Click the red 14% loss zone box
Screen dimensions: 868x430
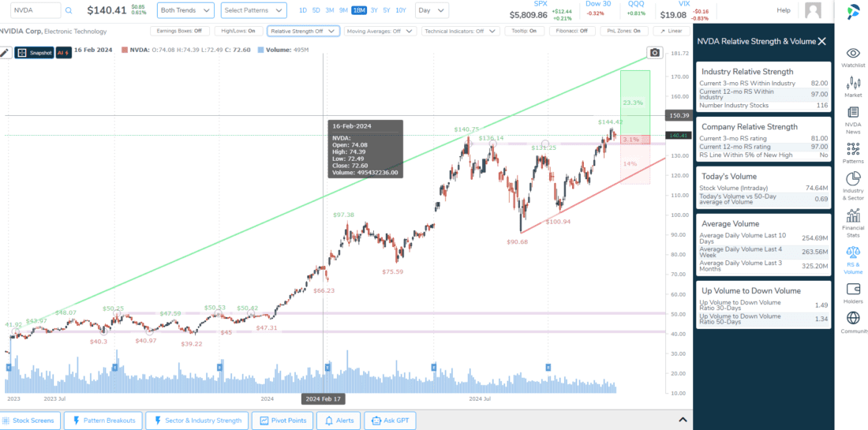coord(635,164)
